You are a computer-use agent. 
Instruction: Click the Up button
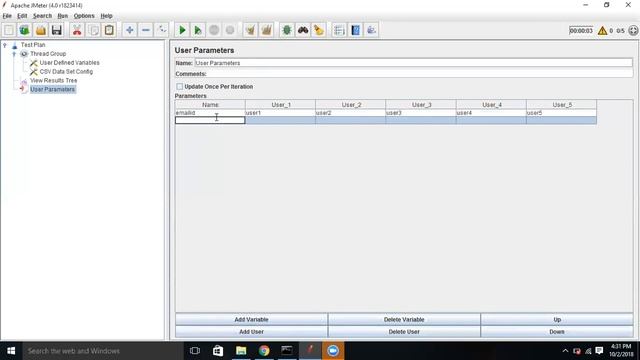557,320
